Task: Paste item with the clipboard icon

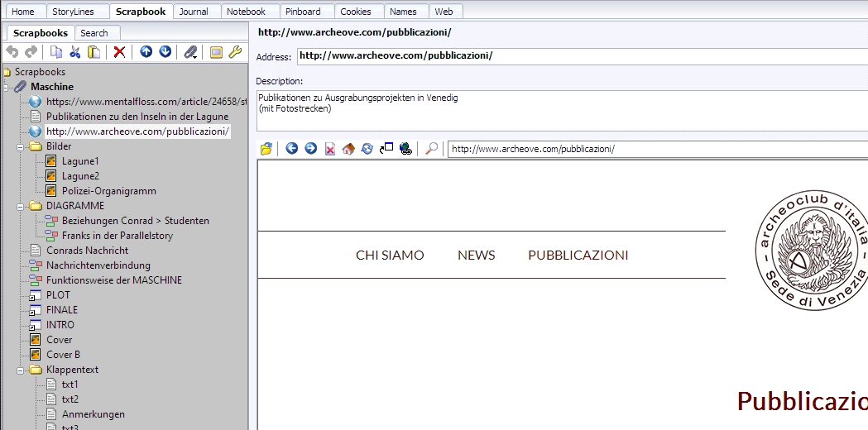Action: [x=94, y=52]
